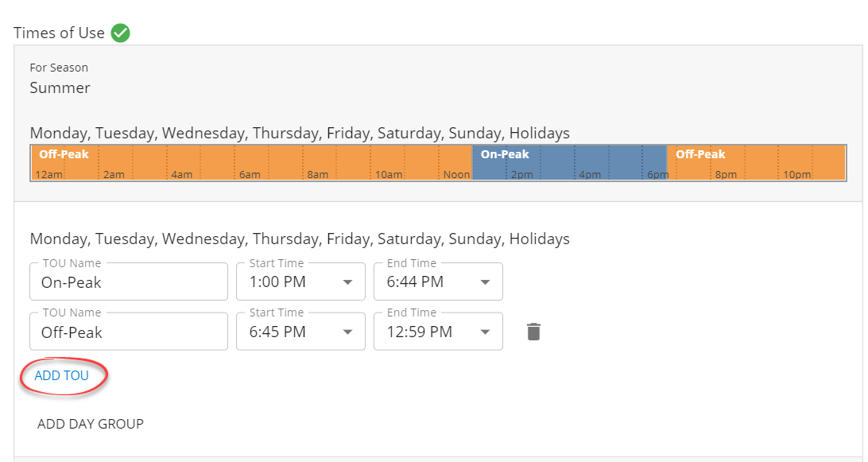Click the 6pm marker on the timeline

click(657, 175)
